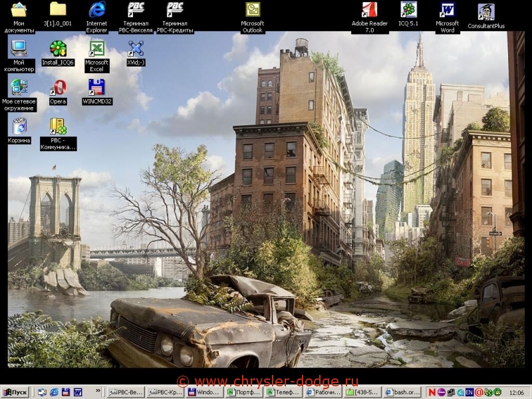The height and width of the screenshot is (399, 532).
Task: Open the network connection tray icon
Action: click(x=451, y=392)
